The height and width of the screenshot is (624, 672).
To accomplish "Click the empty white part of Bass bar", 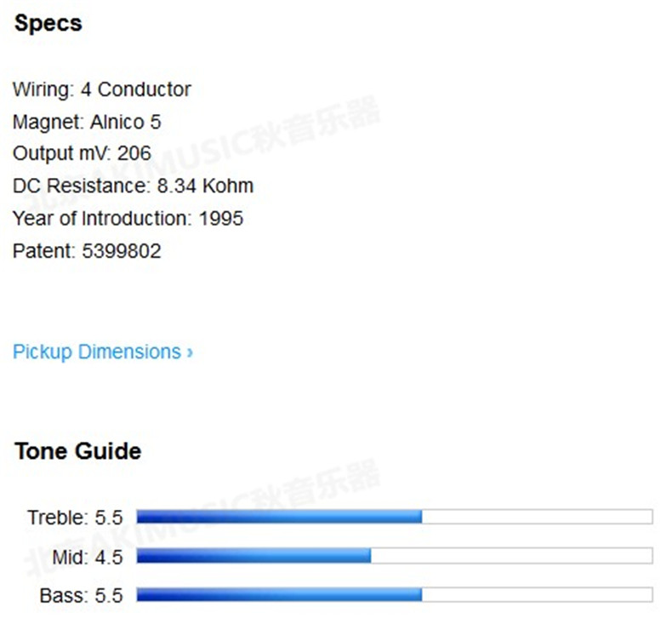I will 537,595.
